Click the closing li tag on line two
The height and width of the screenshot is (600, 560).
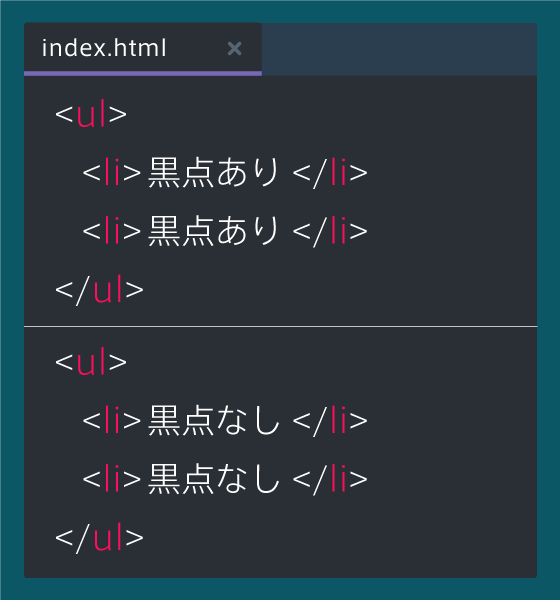pos(330,173)
